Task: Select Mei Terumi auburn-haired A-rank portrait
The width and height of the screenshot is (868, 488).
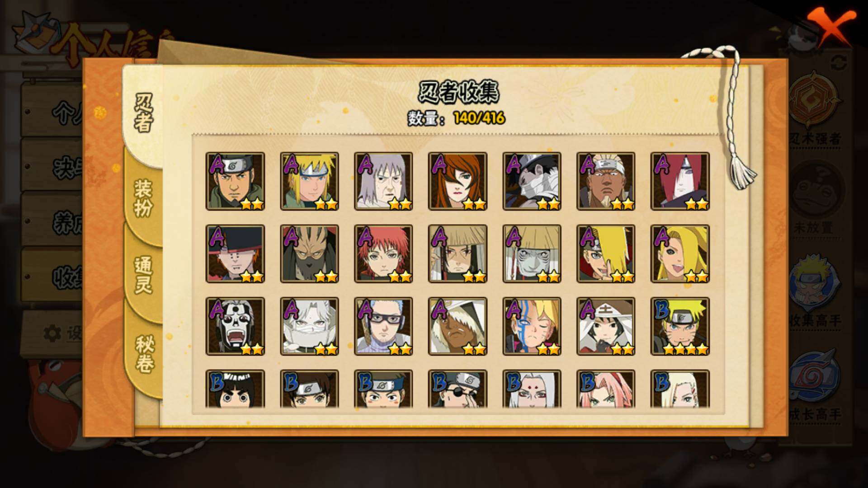Action: [x=458, y=181]
